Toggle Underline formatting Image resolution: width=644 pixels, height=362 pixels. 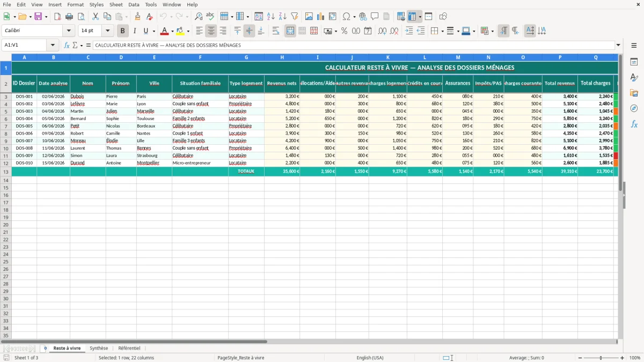click(145, 31)
